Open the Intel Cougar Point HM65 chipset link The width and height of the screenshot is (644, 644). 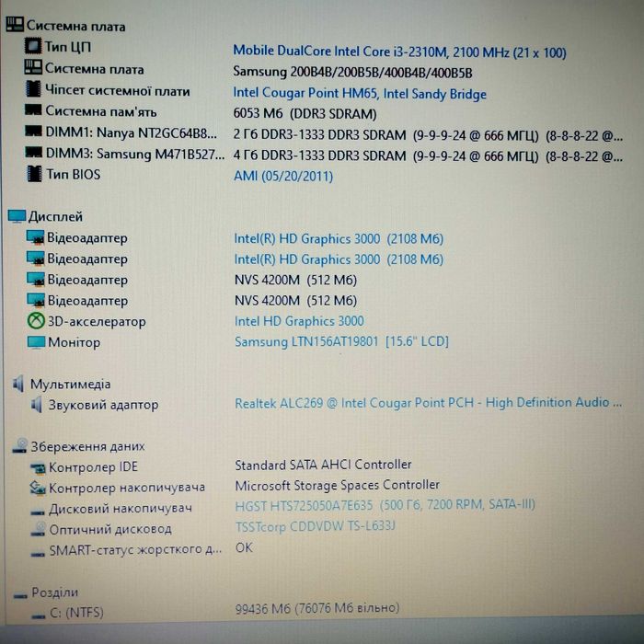tap(360, 93)
